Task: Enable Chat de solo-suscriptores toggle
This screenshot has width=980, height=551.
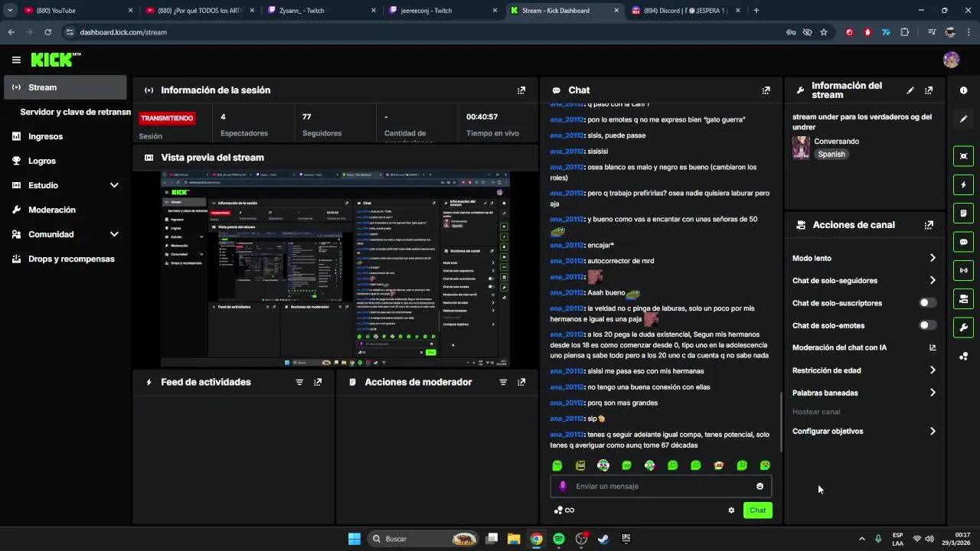Action: pos(927,303)
